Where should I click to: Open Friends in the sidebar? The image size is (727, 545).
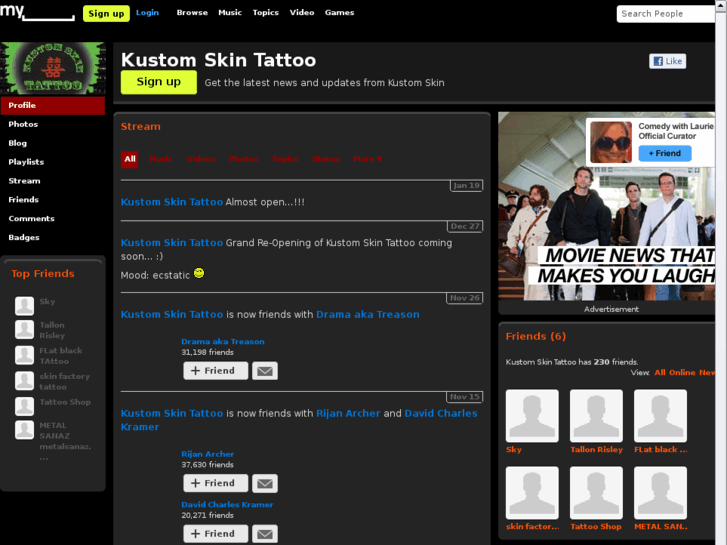23,200
